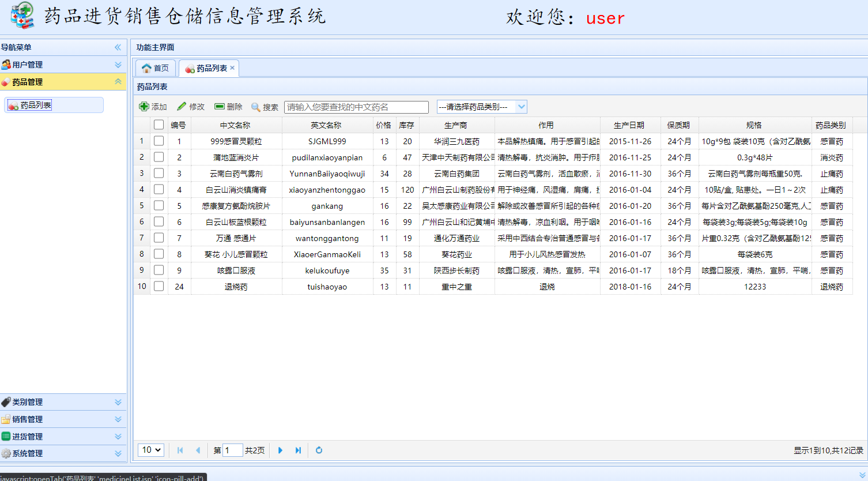Click the first page arrow icon
This screenshot has height=481, width=868.
coord(181,450)
